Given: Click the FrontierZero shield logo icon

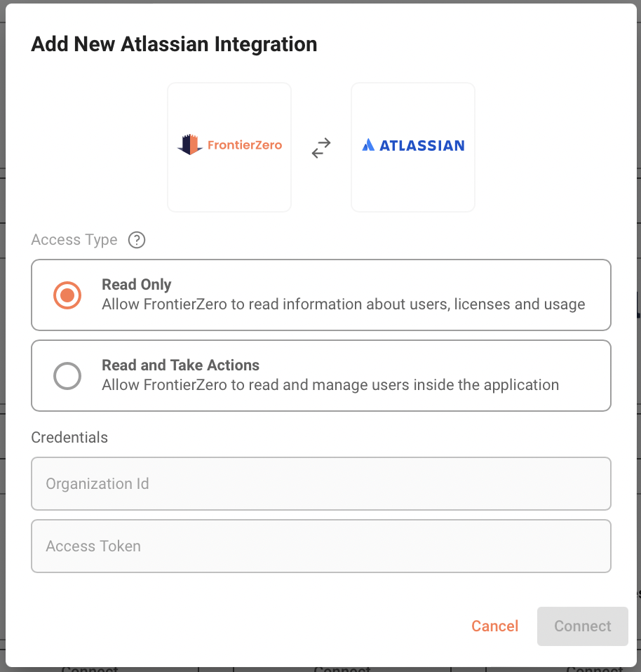Looking at the screenshot, I should pyautogui.click(x=189, y=145).
